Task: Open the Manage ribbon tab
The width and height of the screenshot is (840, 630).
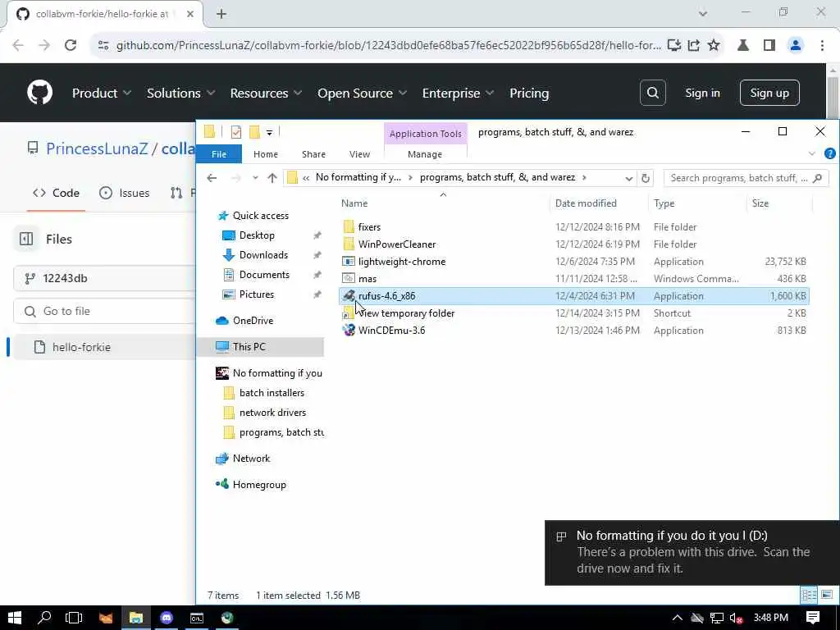Action: point(425,154)
